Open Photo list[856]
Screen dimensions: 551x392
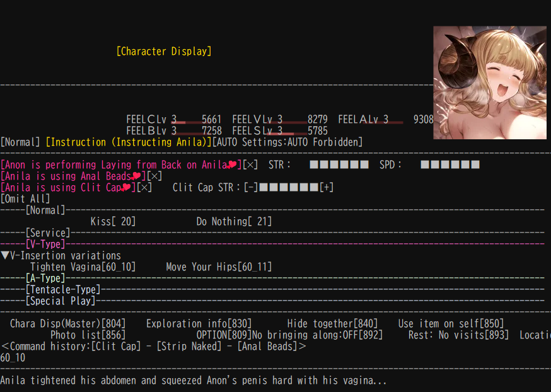click(x=88, y=335)
